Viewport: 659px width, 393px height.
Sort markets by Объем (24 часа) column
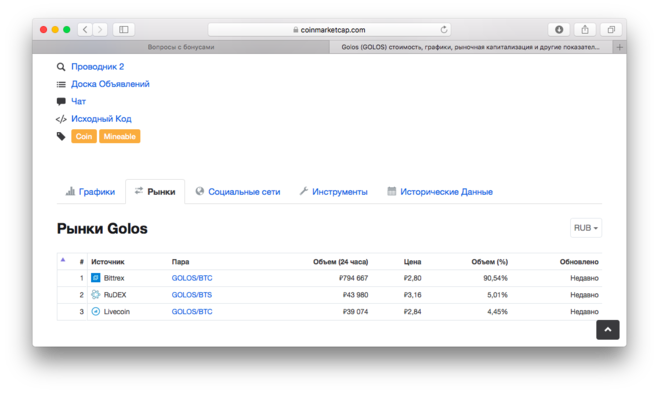pyautogui.click(x=340, y=262)
